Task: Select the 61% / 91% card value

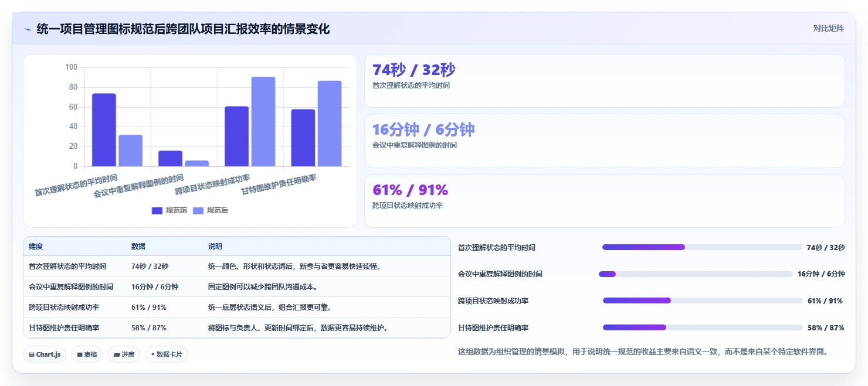Action: click(410, 190)
